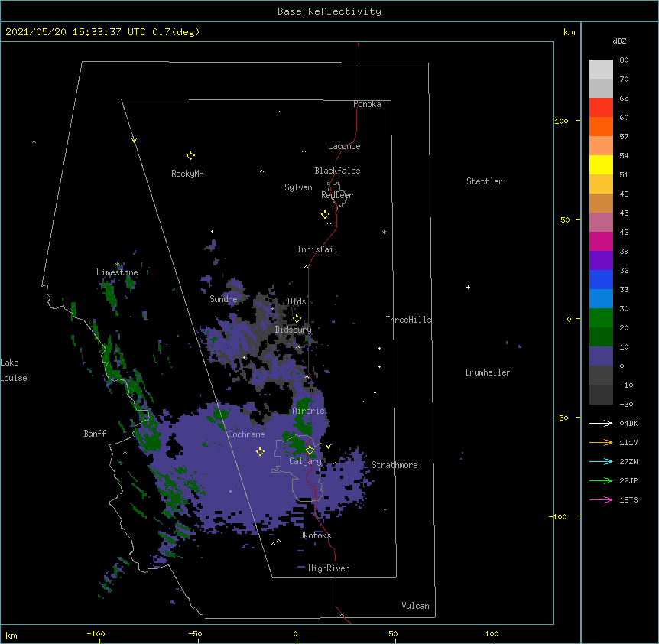The image size is (659, 644).
Task: Click the Vulcan label
Action: [x=415, y=606]
